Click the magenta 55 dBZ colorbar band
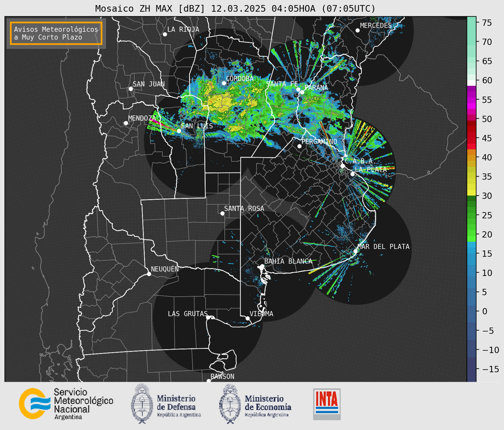Viewport: 504px width, 430px height. coord(471,100)
